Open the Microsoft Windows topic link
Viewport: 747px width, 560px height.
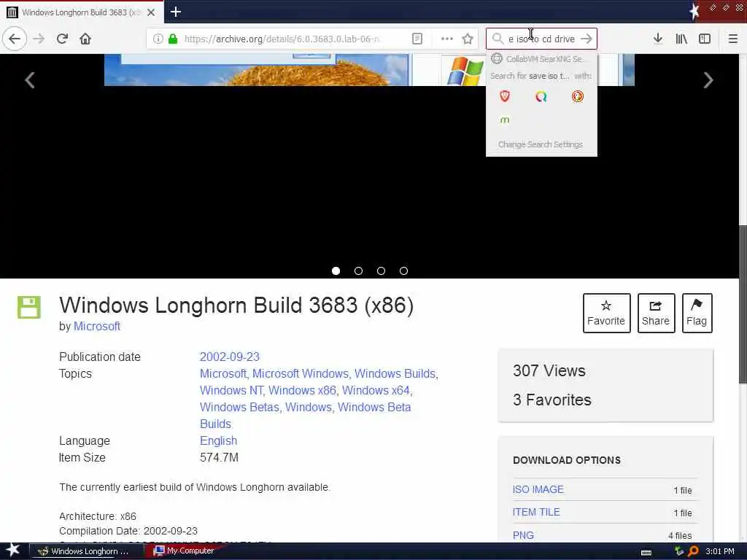pos(301,373)
